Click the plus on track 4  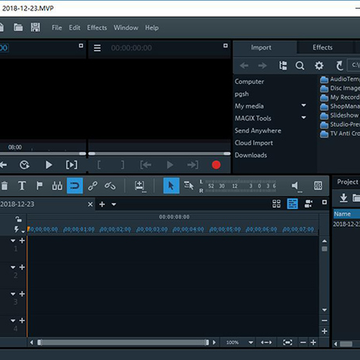point(22,320)
